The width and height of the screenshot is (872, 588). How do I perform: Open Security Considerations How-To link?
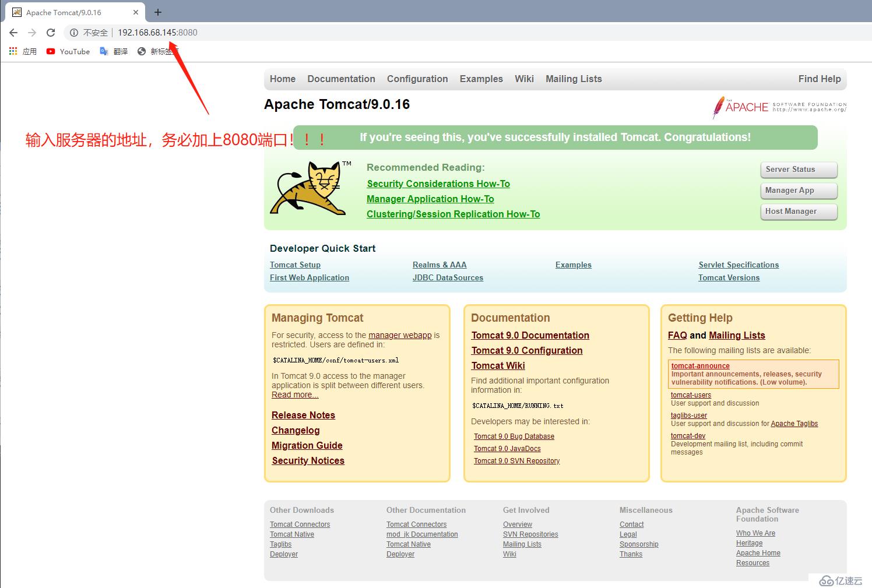coord(438,184)
